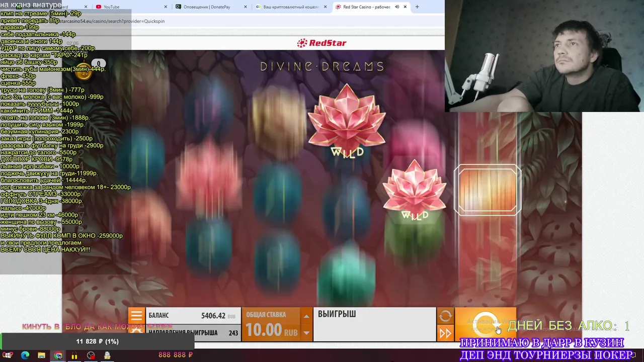
Task: Click the RedStar casino logo
Action: (x=322, y=43)
